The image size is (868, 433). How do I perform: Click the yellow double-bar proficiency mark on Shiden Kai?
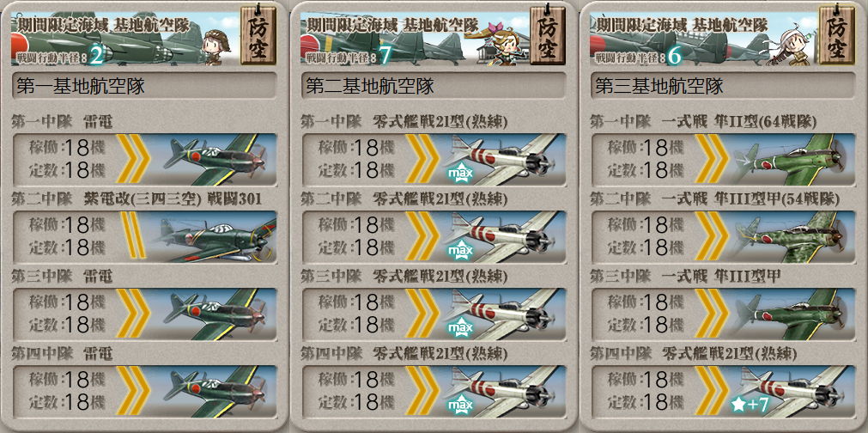(x=133, y=236)
